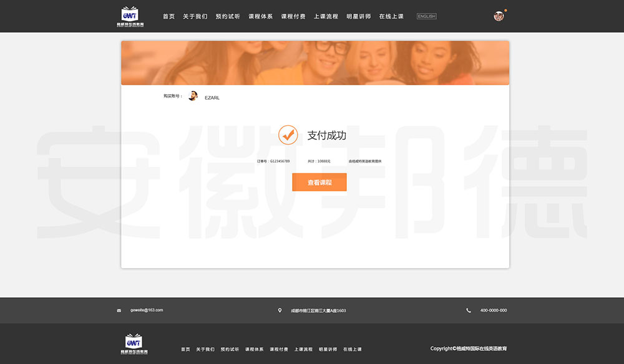Click the phone icon in footer
Viewport: 624px width, 364px height.
click(469, 310)
